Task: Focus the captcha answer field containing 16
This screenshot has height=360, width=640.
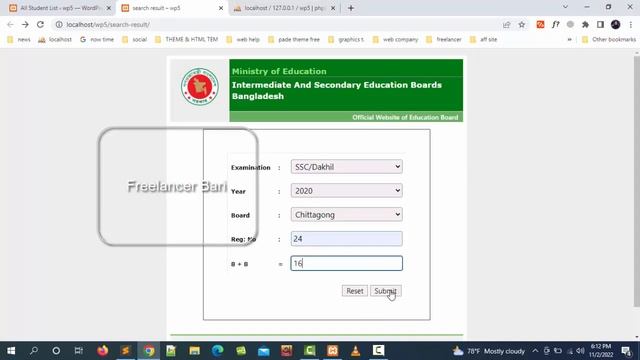Action: click(347, 263)
